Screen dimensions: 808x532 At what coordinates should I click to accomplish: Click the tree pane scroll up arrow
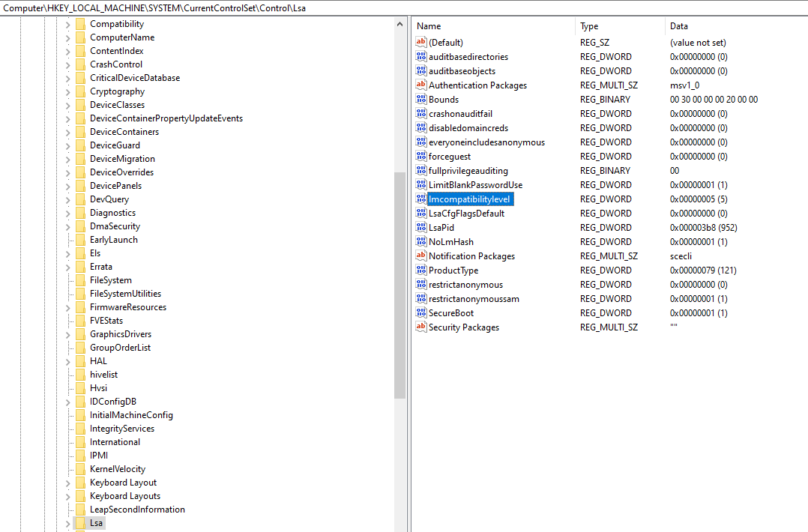point(400,25)
